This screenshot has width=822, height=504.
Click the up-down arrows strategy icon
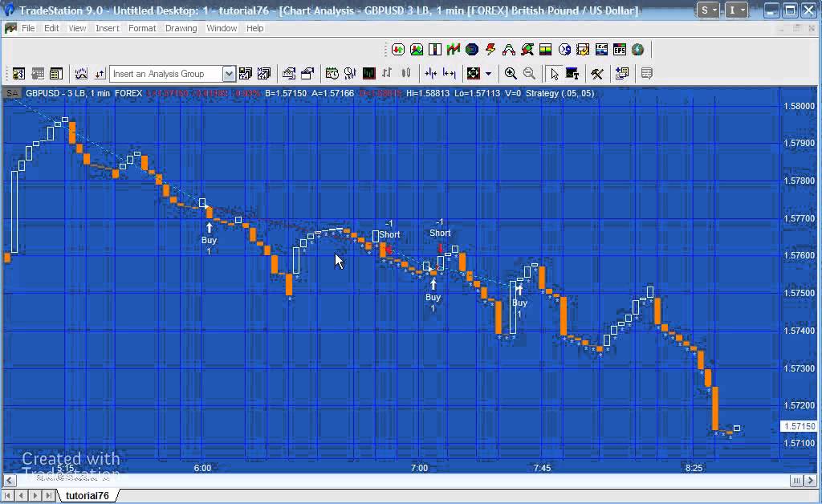100,73
